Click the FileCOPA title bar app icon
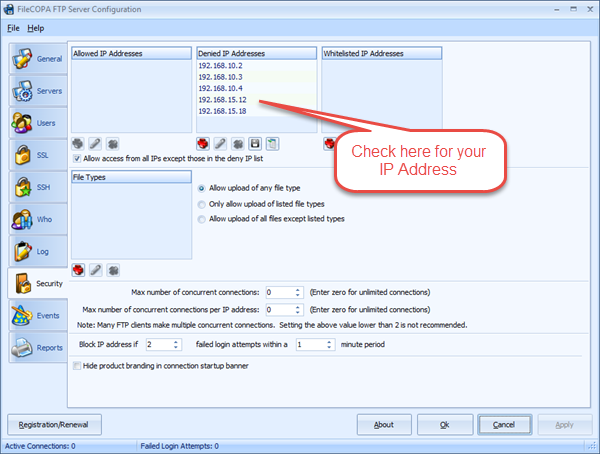600x454 pixels. click(x=8, y=9)
